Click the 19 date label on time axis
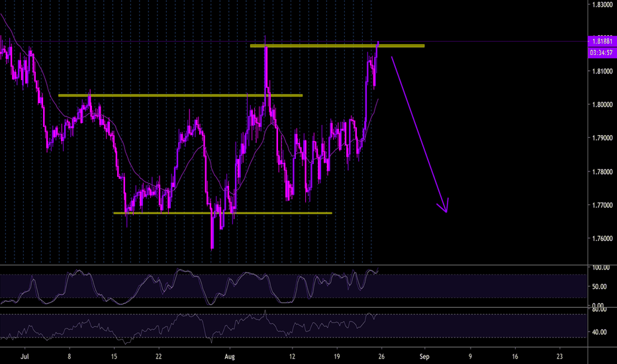This screenshot has height=364, width=617. [x=336, y=357]
